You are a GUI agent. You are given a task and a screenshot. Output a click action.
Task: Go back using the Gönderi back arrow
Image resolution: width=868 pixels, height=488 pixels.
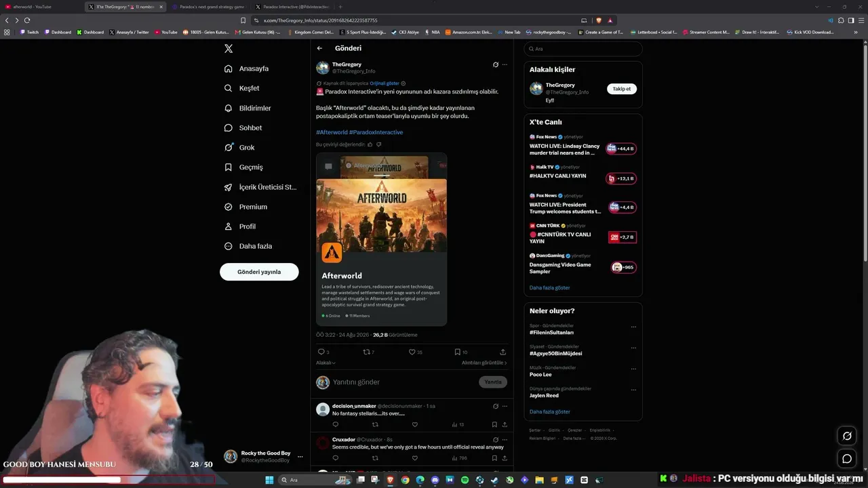tap(319, 48)
